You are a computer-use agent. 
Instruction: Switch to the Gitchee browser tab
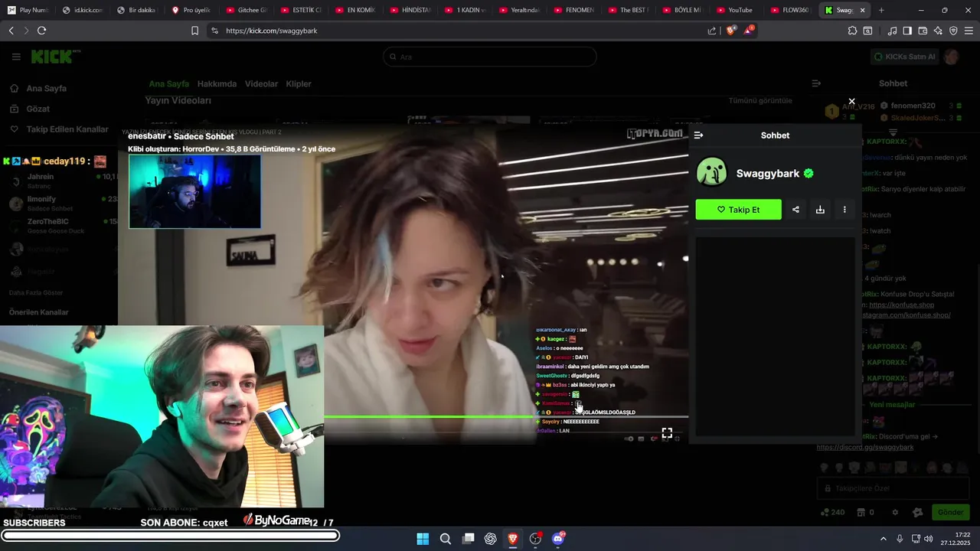tap(247, 10)
